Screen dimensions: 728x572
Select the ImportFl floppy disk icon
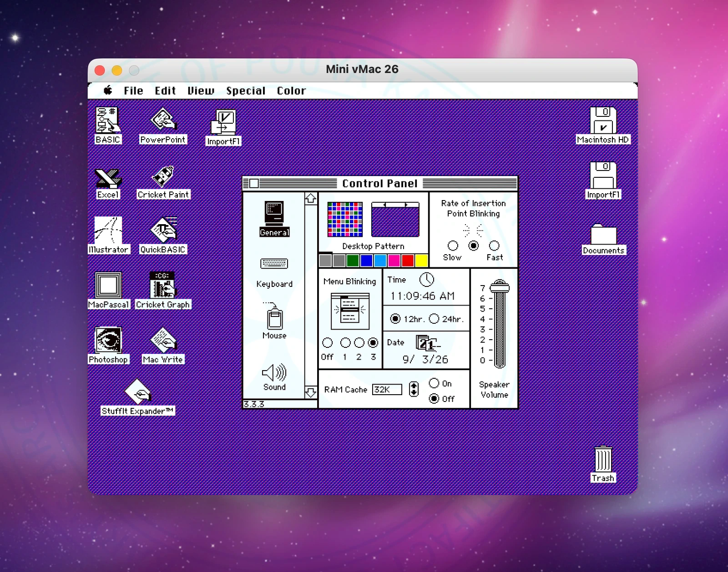pos(603,175)
